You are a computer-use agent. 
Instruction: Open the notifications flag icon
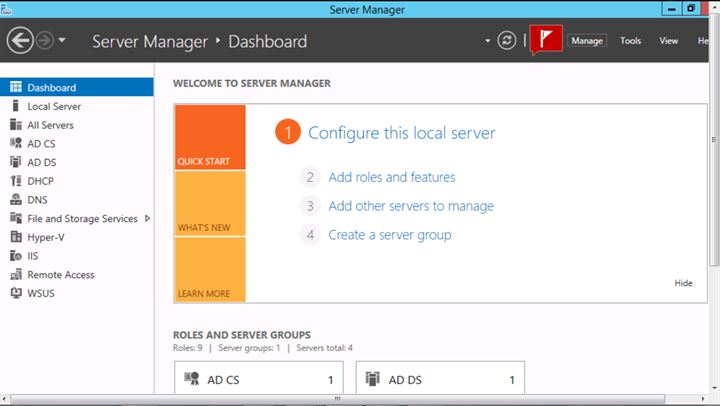(x=545, y=40)
